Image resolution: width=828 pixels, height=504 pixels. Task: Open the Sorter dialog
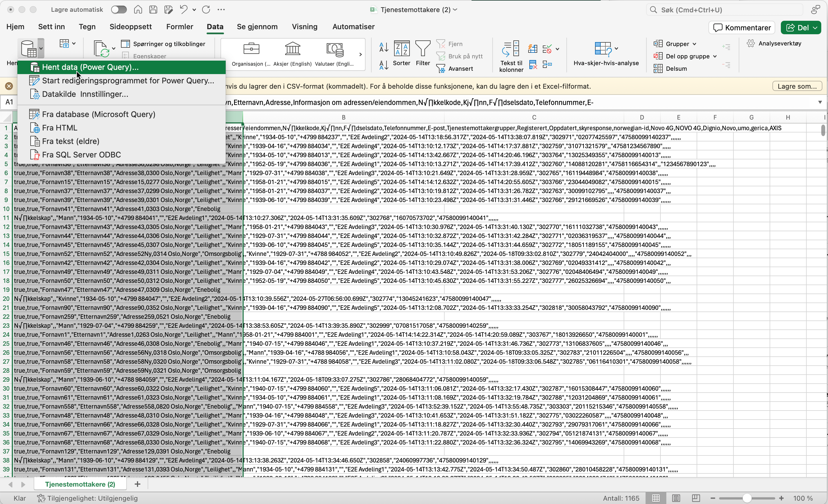pos(402,53)
